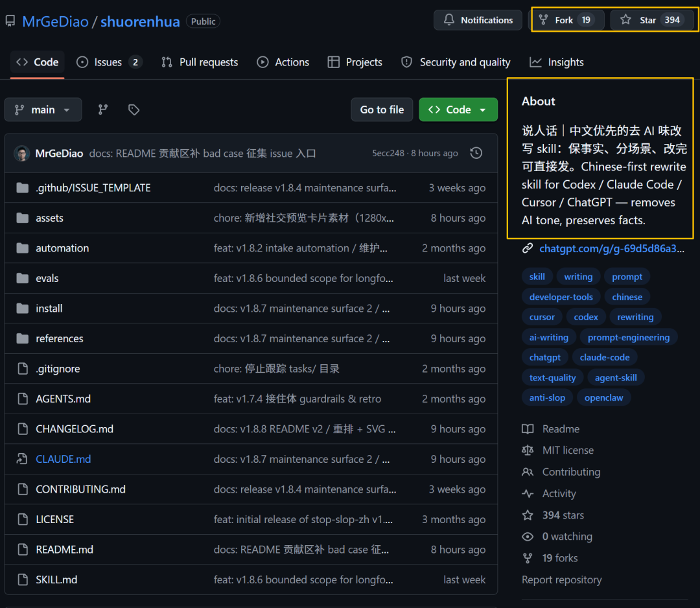Open the install folder
The height and width of the screenshot is (608, 700).
pyautogui.click(x=49, y=309)
